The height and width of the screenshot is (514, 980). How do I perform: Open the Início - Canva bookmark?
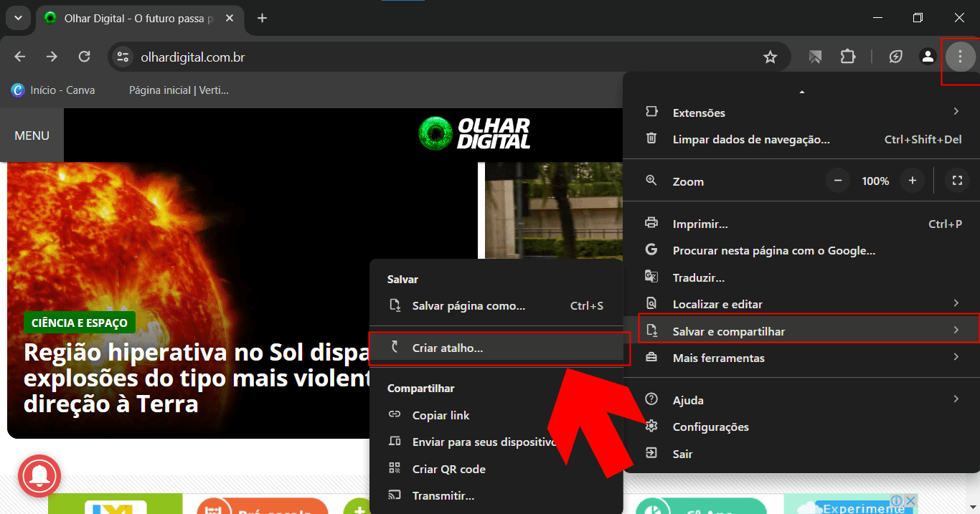click(53, 90)
